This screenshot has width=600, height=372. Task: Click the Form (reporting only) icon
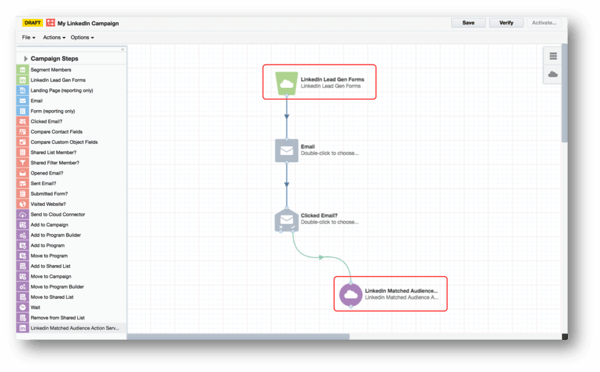23,111
